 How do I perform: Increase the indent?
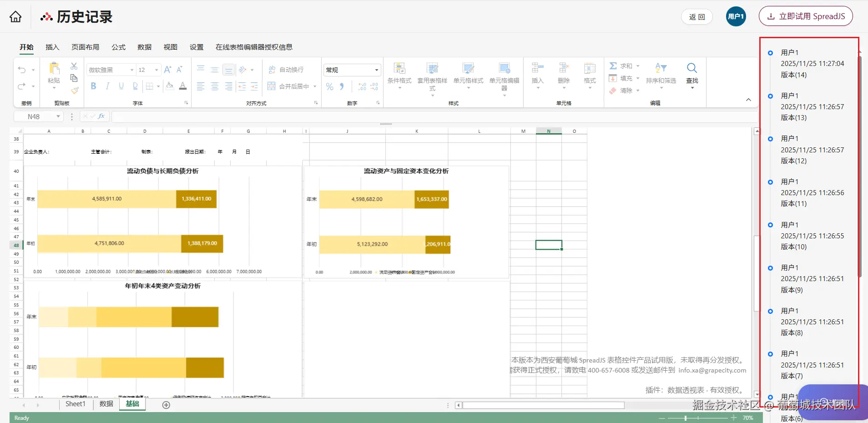pos(254,86)
